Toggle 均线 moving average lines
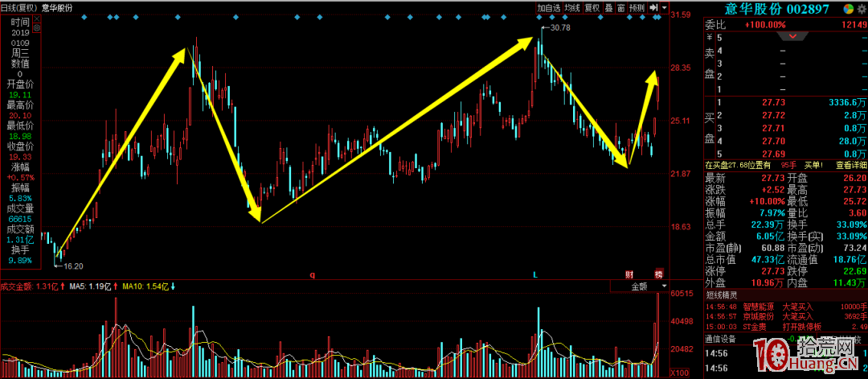 click(x=572, y=8)
